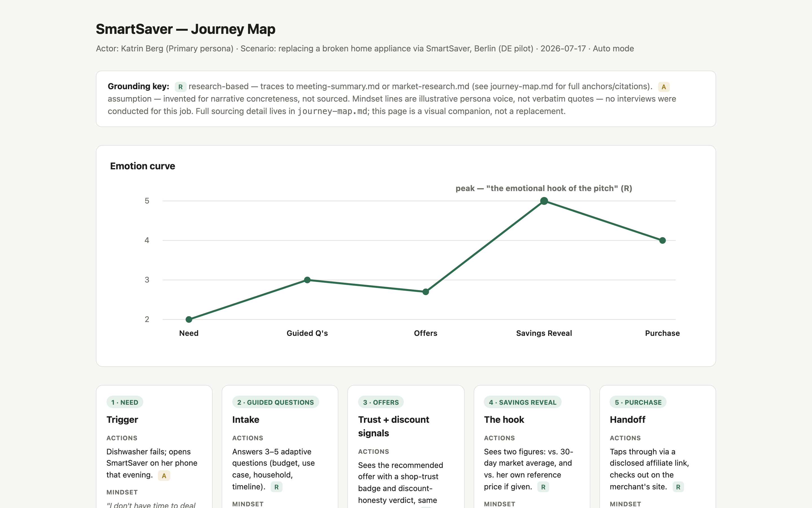Click the yellow A badge in Grounding key

[663, 87]
